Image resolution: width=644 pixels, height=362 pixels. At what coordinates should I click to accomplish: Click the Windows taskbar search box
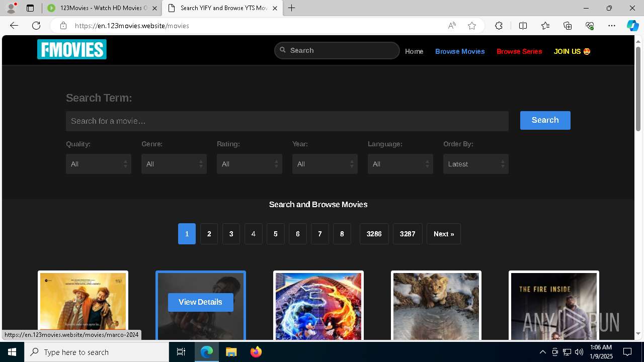(x=97, y=352)
